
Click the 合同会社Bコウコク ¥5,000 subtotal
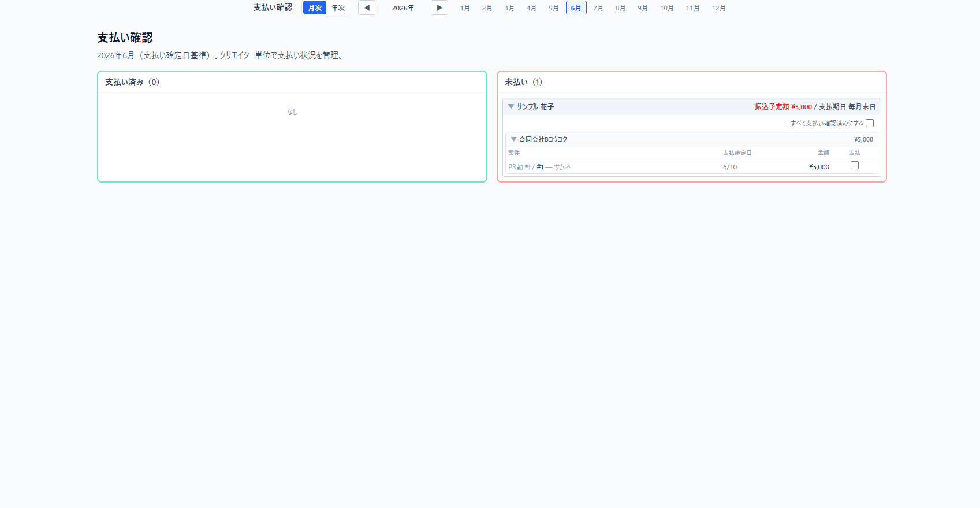click(x=863, y=139)
